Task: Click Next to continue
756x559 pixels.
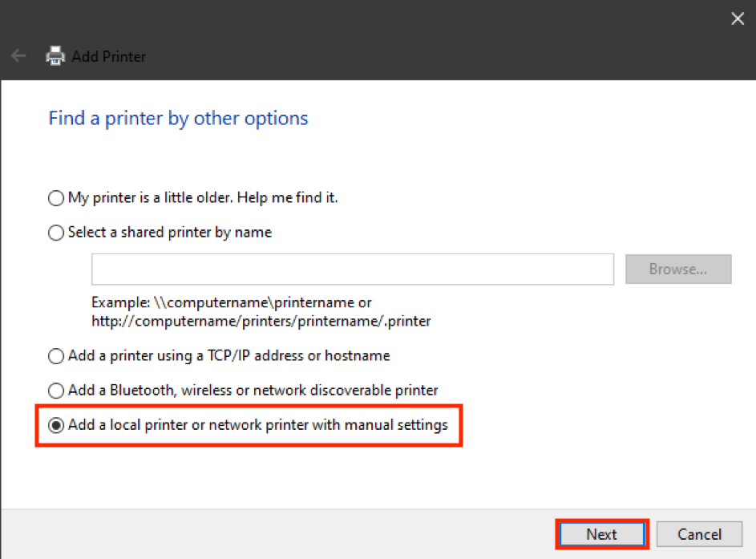Action: 602,534
